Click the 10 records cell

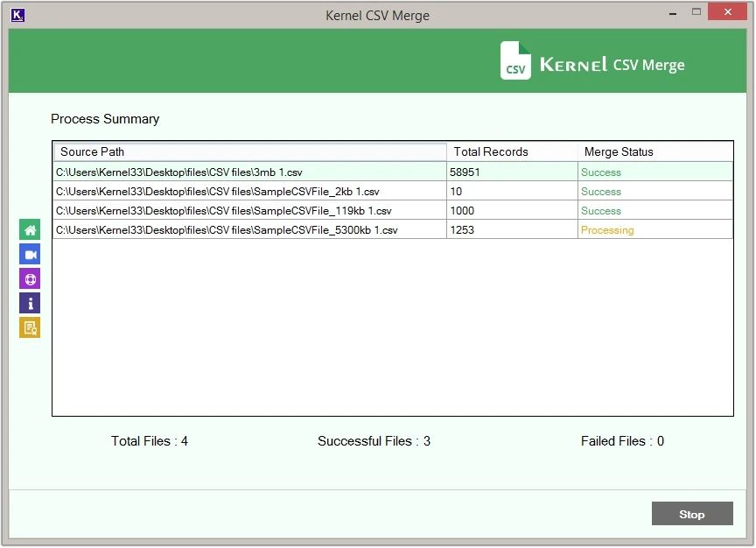coord(512,192)
